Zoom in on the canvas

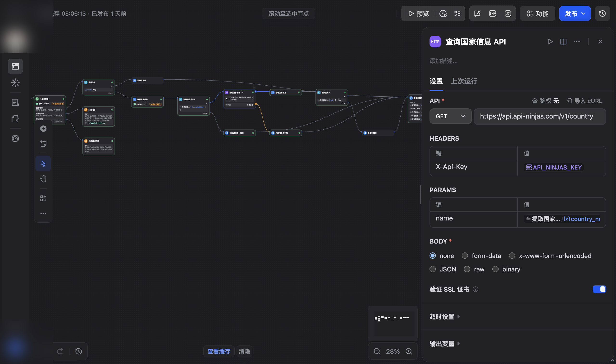(x=409, y=351)
